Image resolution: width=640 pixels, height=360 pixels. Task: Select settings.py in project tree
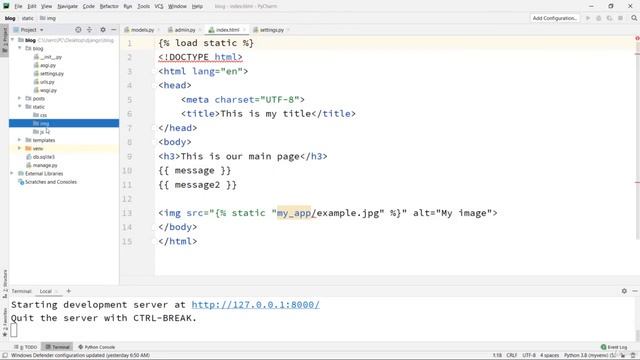49,74
